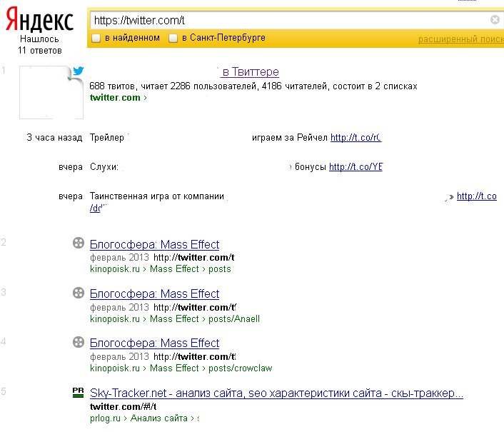Toggle the "в Санкт-Петербурге" checkbox

click(173, 38)
